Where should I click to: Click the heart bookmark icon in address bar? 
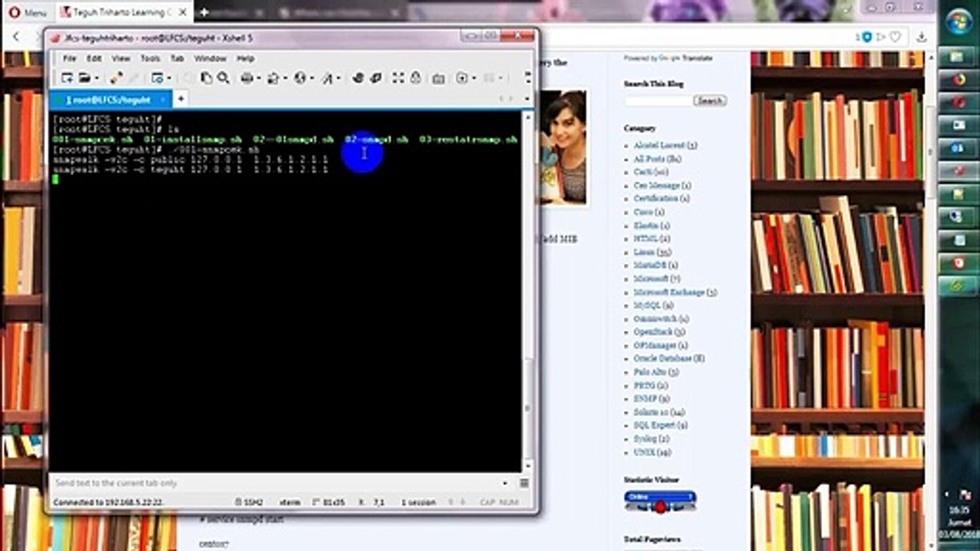pos(894,37)
